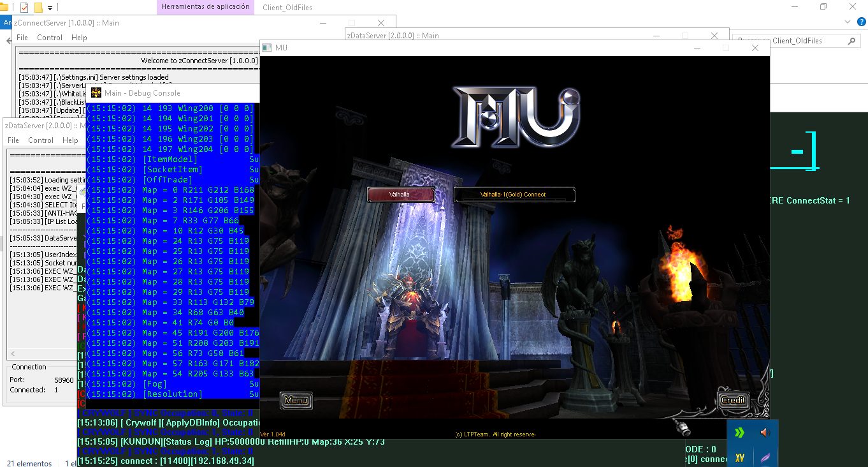Image resolution: width=868 pixels, height=467 pixels.
Task: Click the Explorer help question mark icon
Action: pyautogui.click(x=861, y=22)
